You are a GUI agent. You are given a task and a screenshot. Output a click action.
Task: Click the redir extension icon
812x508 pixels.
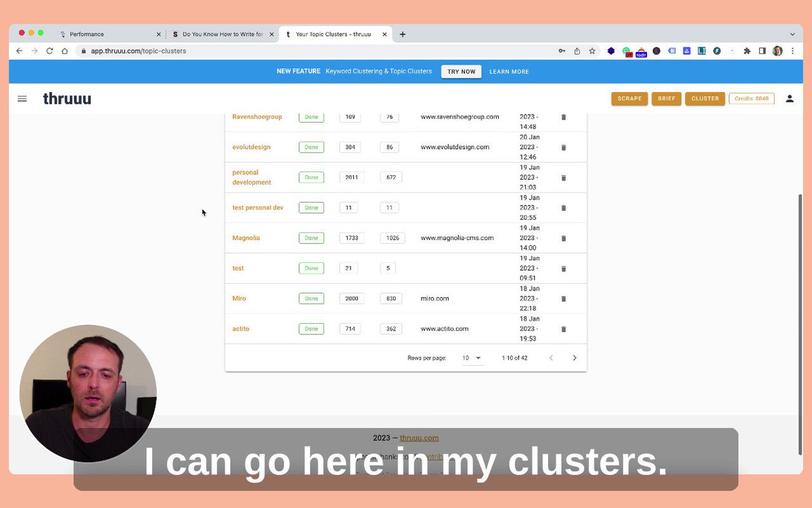(x=641, y=51)
